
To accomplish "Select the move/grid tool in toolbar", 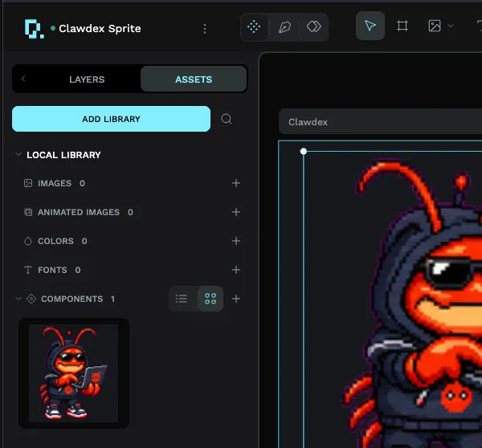I will 254,26.
